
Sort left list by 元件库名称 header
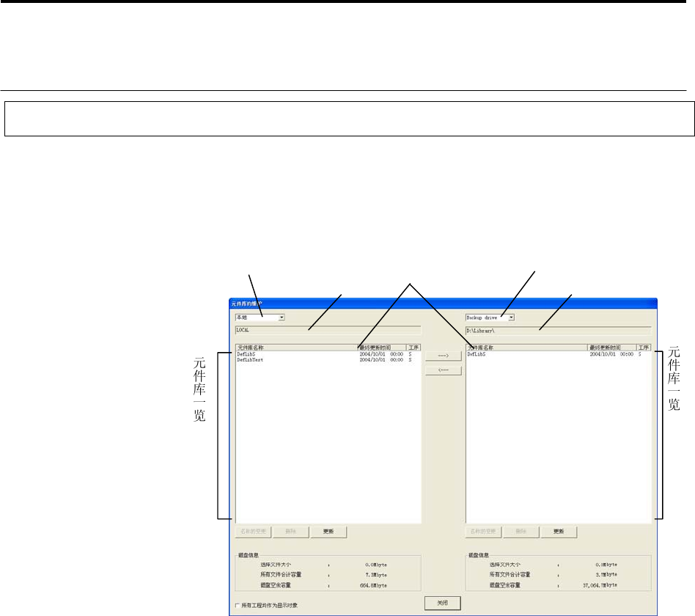(x=296, y=348)
